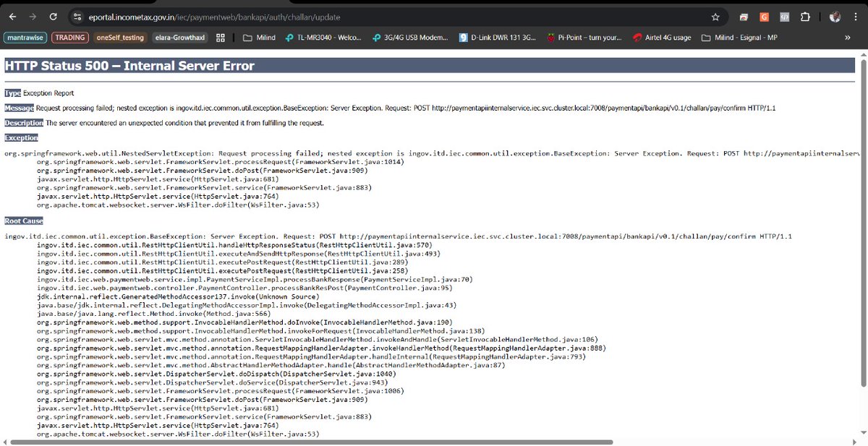Open the oneSelf_testing tab group
Screen dimensions: 868x446
click(121, 38)
